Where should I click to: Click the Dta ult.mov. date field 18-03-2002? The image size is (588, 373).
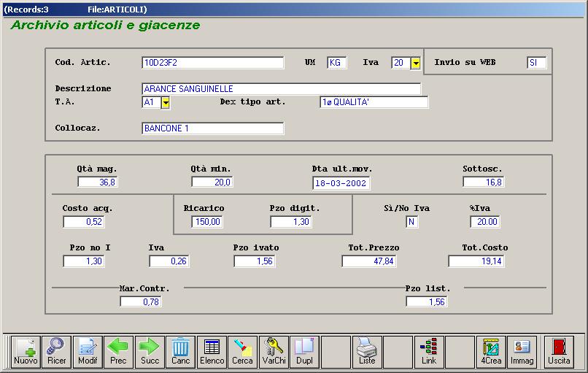pyautogui.click(x=341, y=183)
